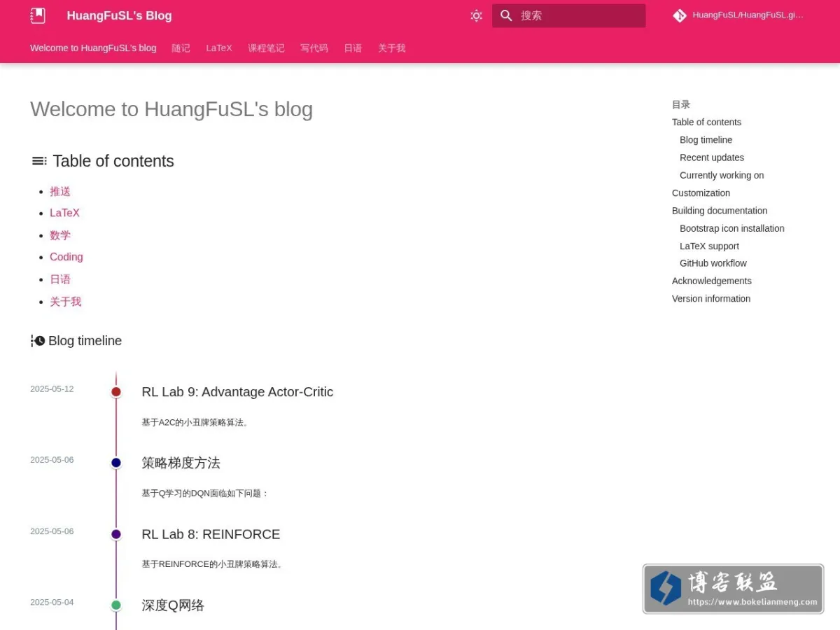Jump to Building documentation section
This screenshot has height=630, width=840.
(x=720, y=211)
